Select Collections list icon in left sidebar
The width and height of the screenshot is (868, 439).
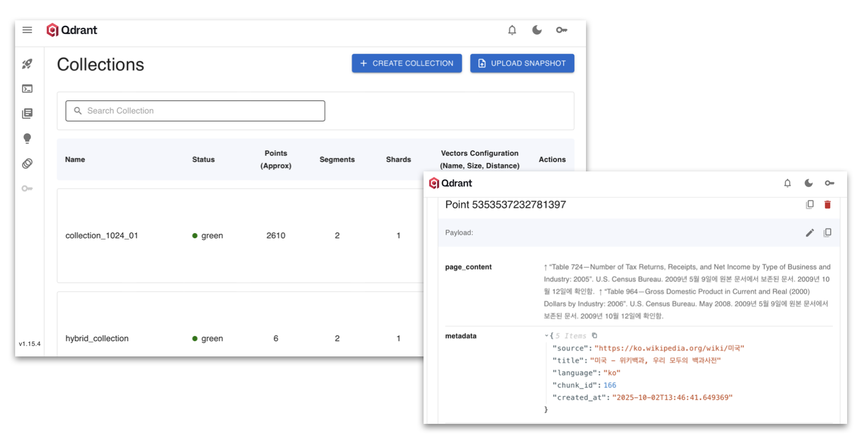27,113
